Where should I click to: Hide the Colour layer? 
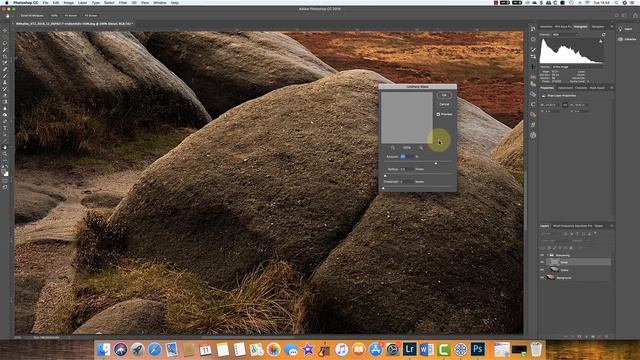(x=542, y=270)
